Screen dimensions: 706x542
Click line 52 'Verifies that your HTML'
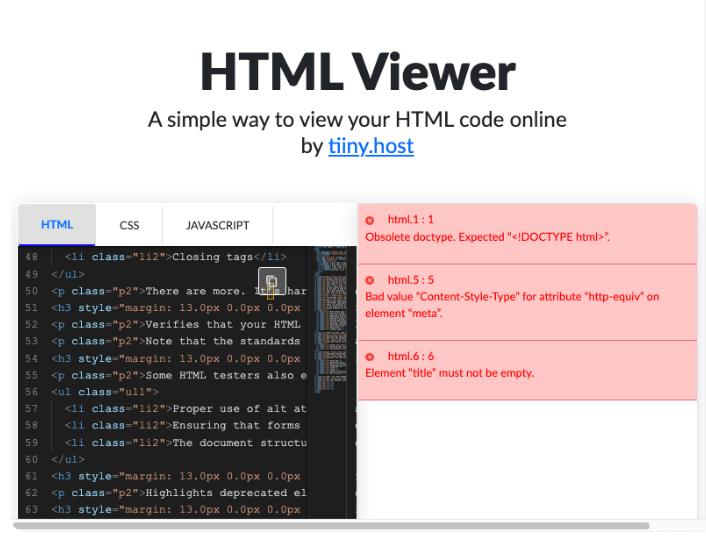pyautogui.click(x=176, y=325)
